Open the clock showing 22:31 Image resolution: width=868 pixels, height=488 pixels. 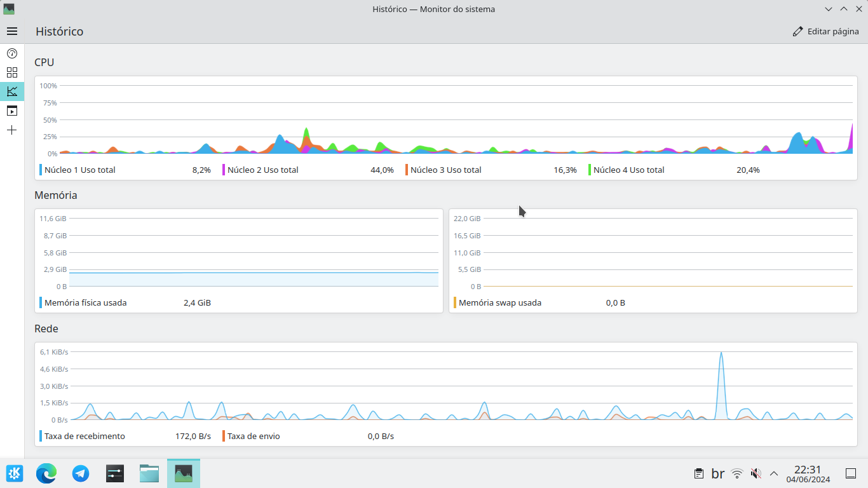(x=808, y=473)
